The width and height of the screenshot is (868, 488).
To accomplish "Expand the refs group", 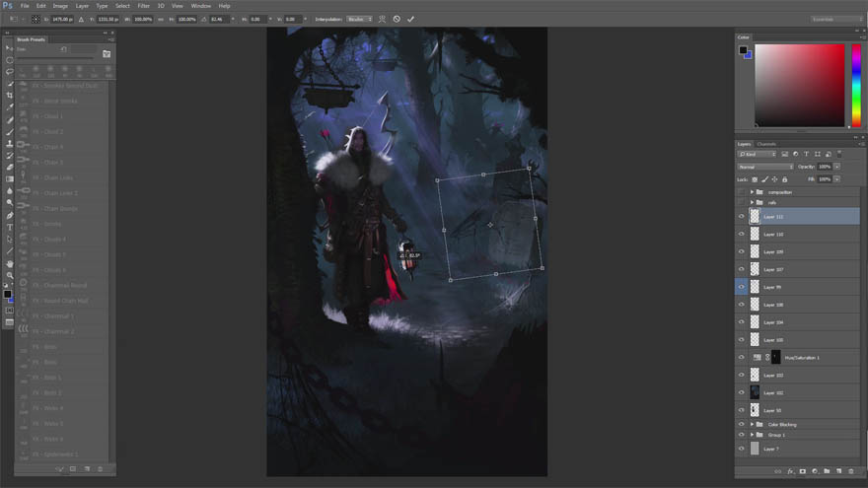I will click(x=752, y=202).
